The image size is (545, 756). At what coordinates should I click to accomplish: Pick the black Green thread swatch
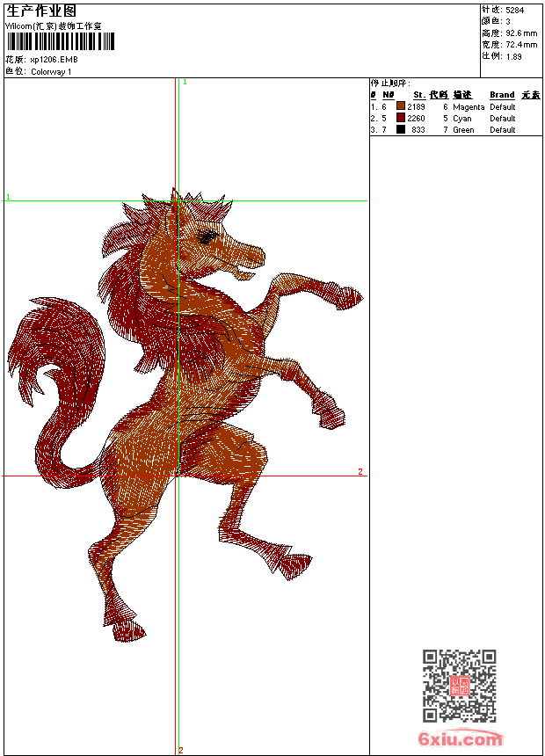point(401,129)
